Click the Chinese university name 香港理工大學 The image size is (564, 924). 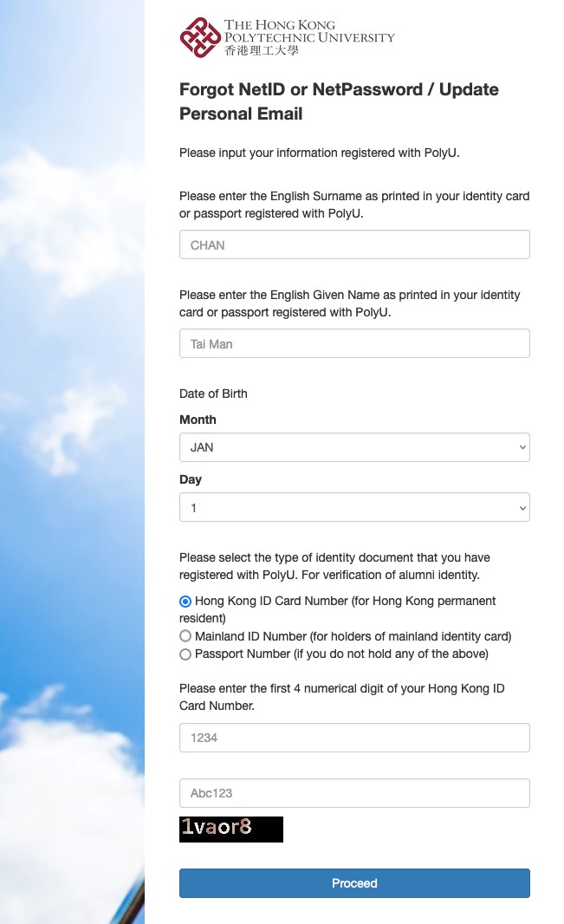[x=261, y=51]
